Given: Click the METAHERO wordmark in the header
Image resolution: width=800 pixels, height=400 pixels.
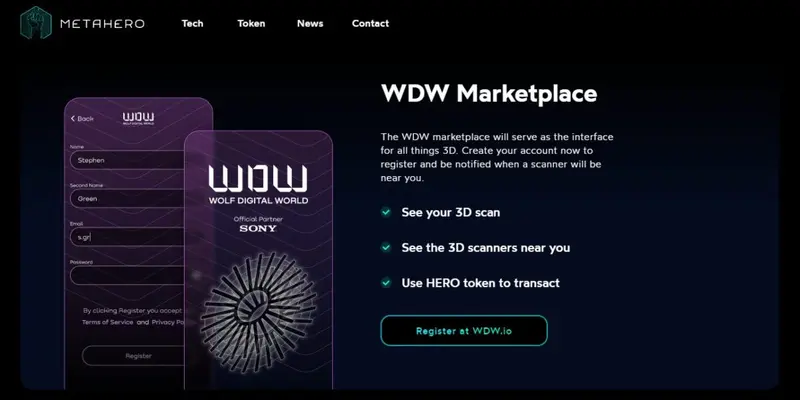Looking at the screenshot, I should [x=103, y=23].
